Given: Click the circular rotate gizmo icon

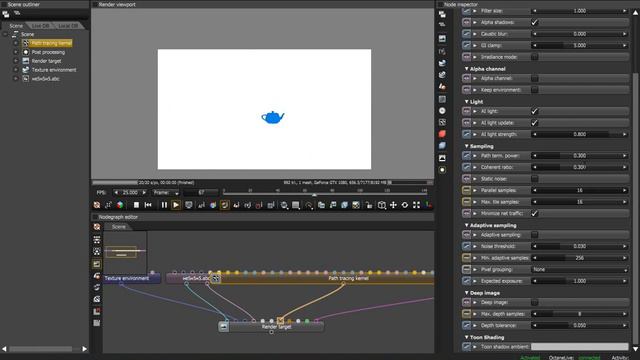Looking at the screenshot, I should [x=405, y=205].
